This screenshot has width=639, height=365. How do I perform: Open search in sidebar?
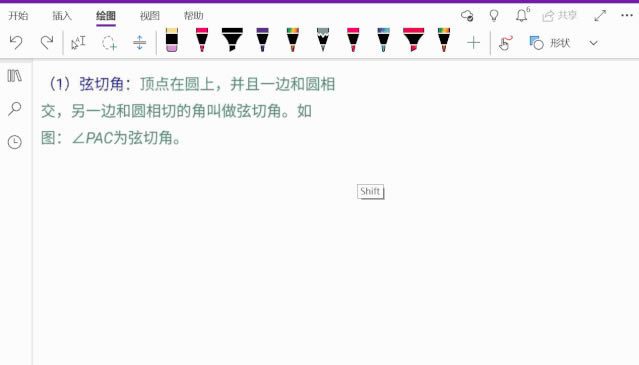(15, 108)
